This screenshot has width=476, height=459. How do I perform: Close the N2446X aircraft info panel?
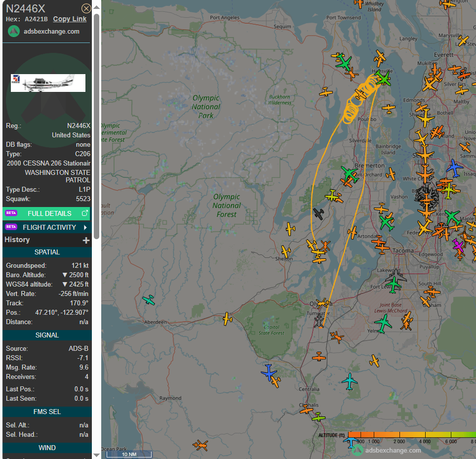[86, 8]
